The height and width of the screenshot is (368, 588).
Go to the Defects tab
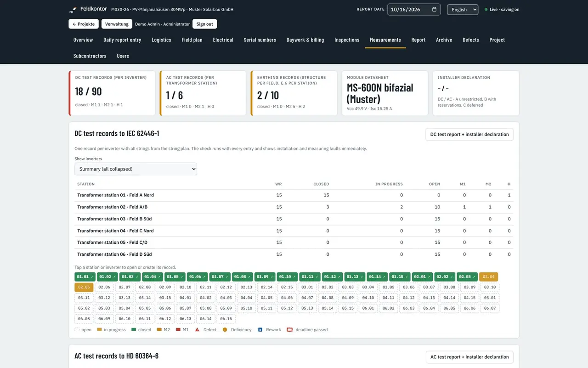tap(471, 40)
